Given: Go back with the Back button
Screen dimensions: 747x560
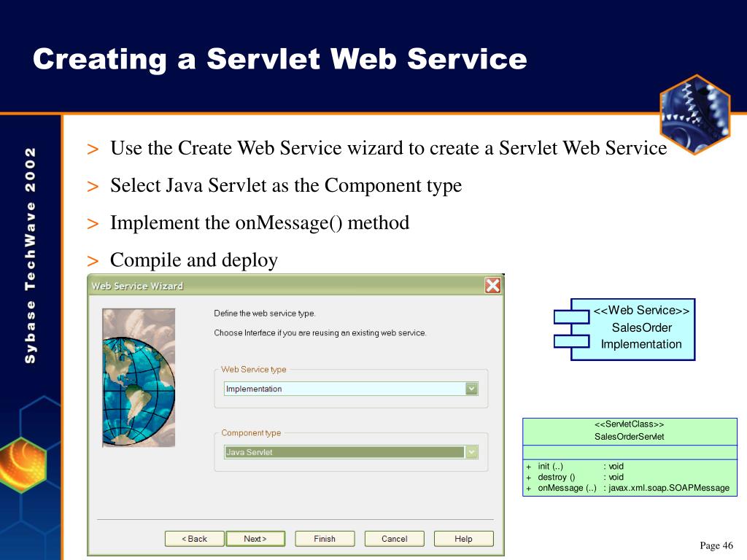Looking at the screenshot, I should [x=194, y=539].
